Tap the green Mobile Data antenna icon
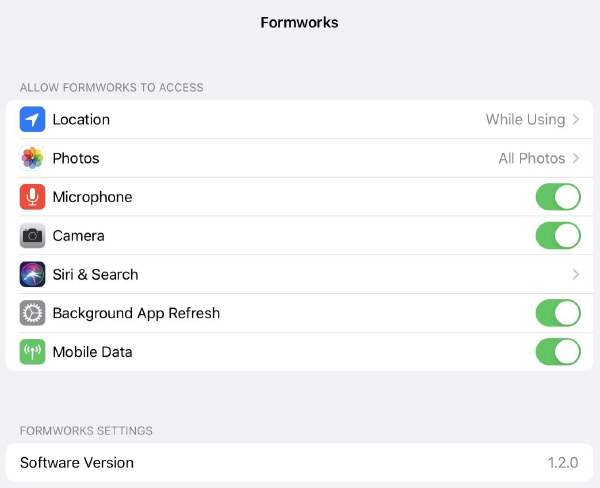Screen dimensions: 600x488 tap(33, 352)
